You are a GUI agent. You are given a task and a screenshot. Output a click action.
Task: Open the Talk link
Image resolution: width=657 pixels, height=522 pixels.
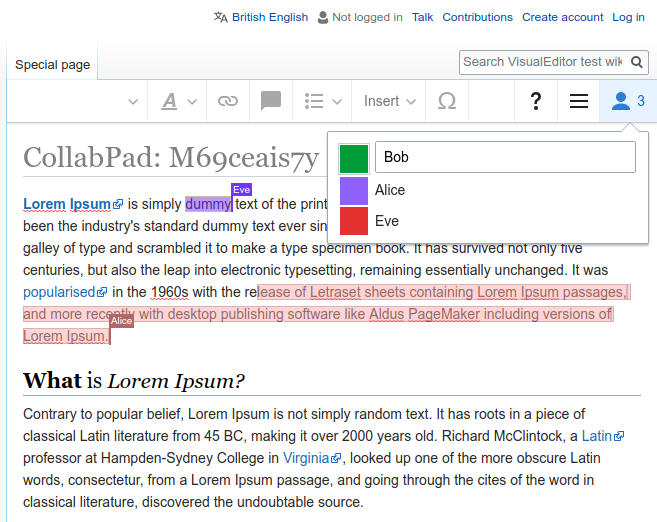[x=422, y=17]
